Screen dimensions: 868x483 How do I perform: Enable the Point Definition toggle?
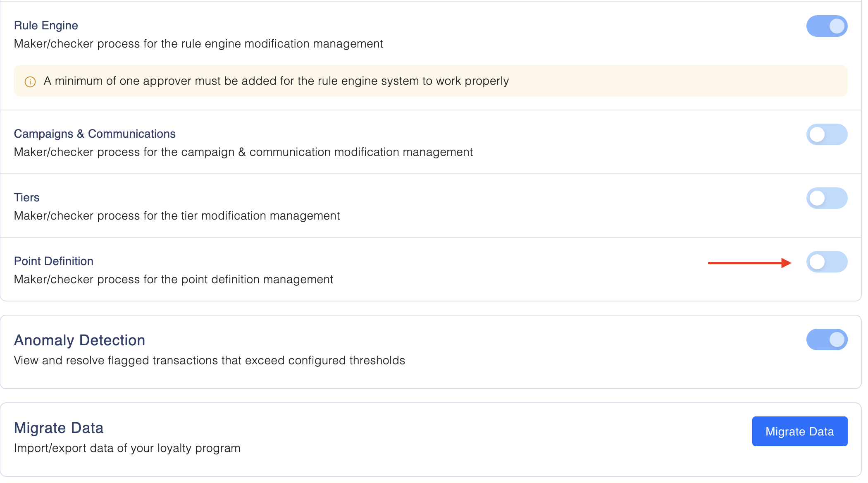[827, 262]
